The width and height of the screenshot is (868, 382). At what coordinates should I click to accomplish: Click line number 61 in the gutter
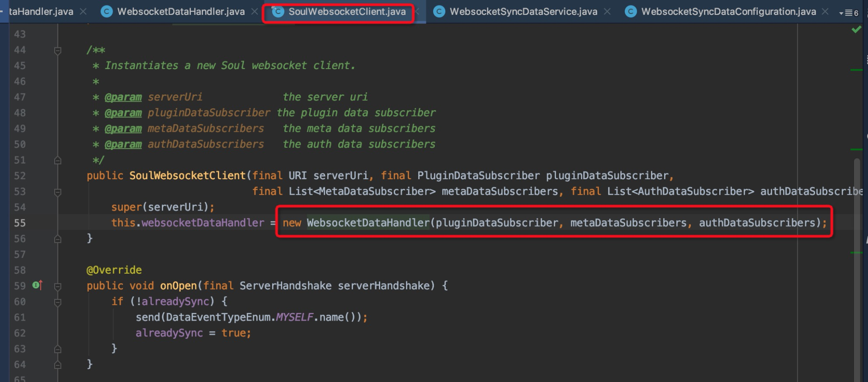[x=20, y=317]
